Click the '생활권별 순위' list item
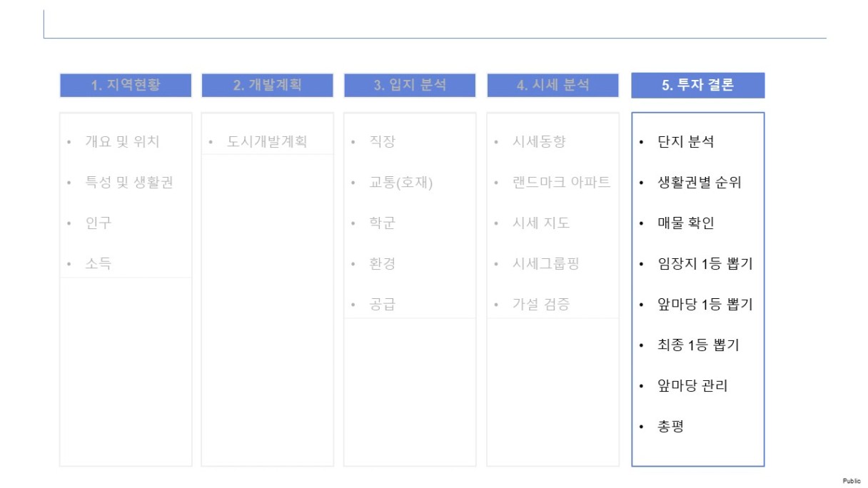 pyautogui.click(x=700, y=182)
